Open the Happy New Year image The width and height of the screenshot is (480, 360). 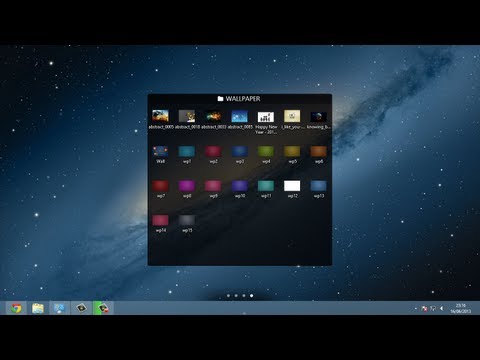[266, 117]
